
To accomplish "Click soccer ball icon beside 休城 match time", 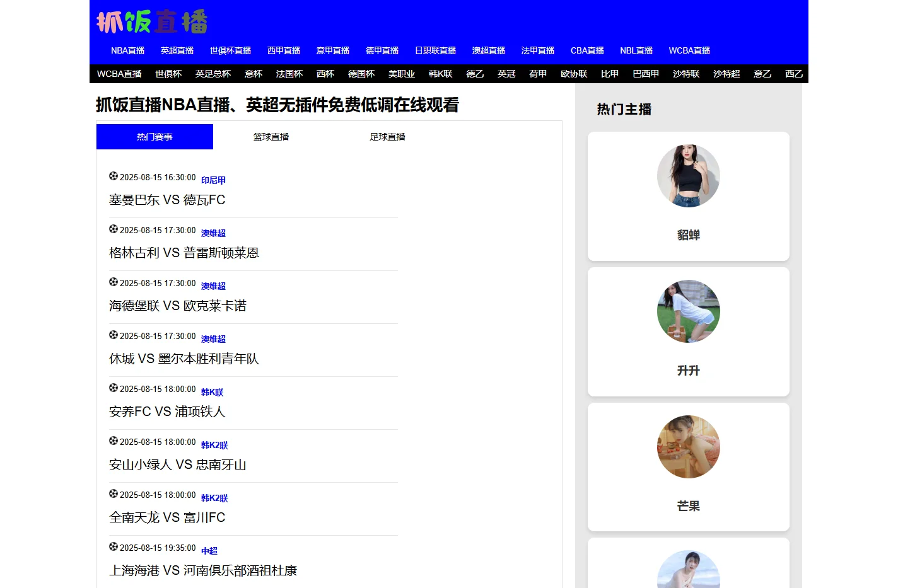I will tap(114, 335).
